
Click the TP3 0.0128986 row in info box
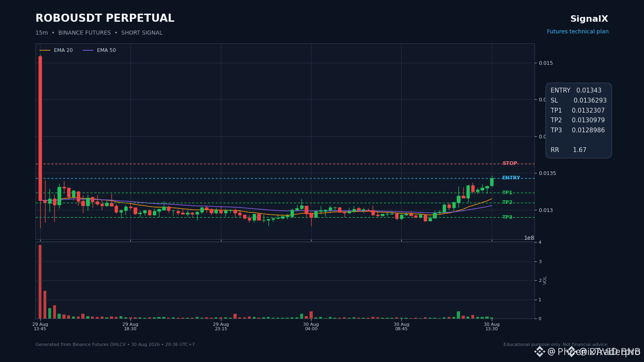578,130
